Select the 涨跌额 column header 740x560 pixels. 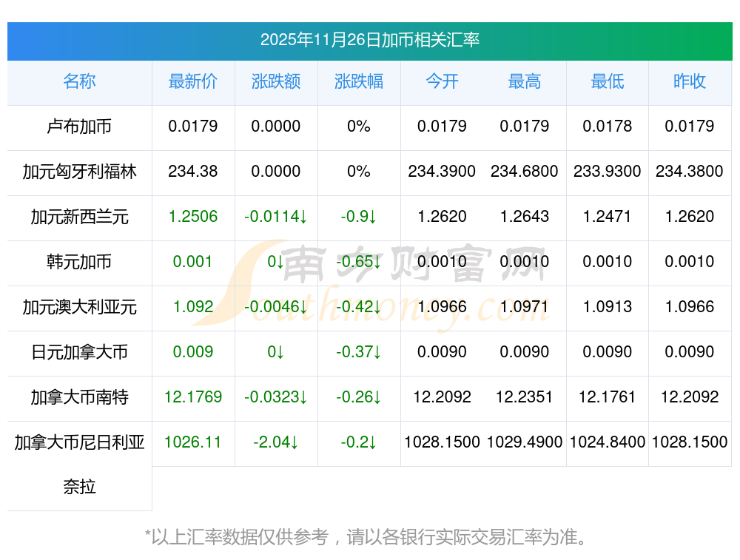tap(276, 82)
